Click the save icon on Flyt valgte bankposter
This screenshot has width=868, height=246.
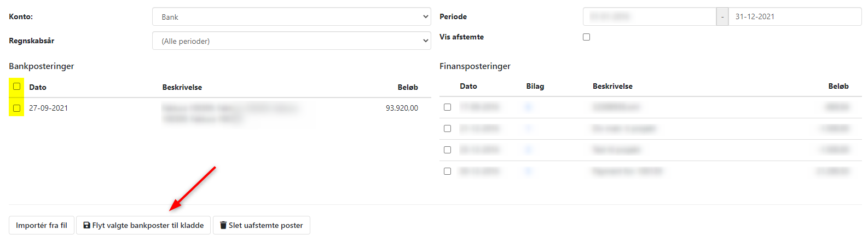pyautogui.click(x=86, y=225)
